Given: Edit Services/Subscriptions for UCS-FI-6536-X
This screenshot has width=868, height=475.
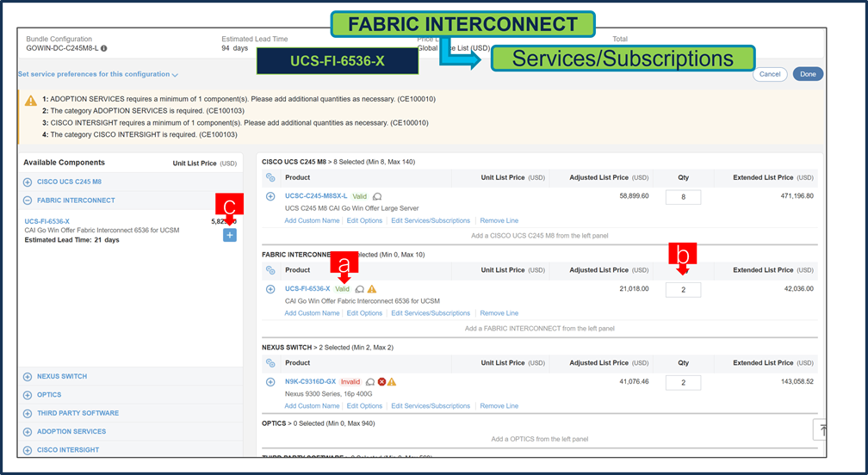Looking at the screenshot, I should [431, 313].
